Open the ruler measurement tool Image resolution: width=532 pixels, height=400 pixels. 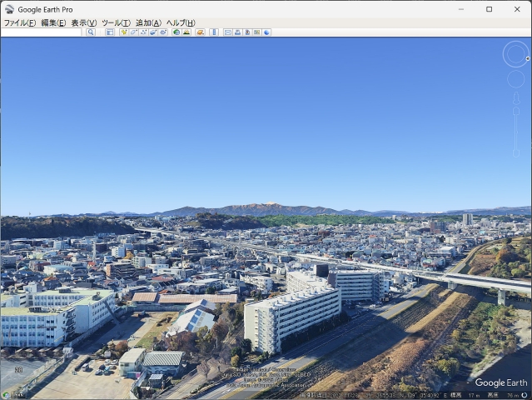click(214, 32)
